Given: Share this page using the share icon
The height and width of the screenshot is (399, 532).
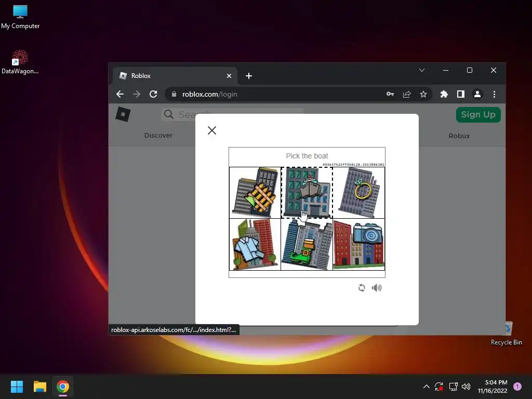Looking at the screenshot, I should [407, 94].
